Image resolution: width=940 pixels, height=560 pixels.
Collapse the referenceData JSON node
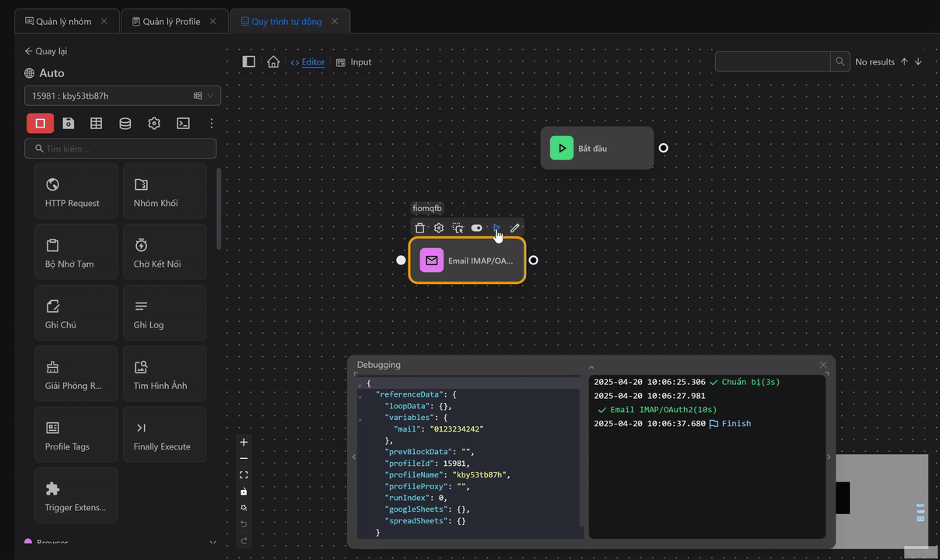[360, 396]
